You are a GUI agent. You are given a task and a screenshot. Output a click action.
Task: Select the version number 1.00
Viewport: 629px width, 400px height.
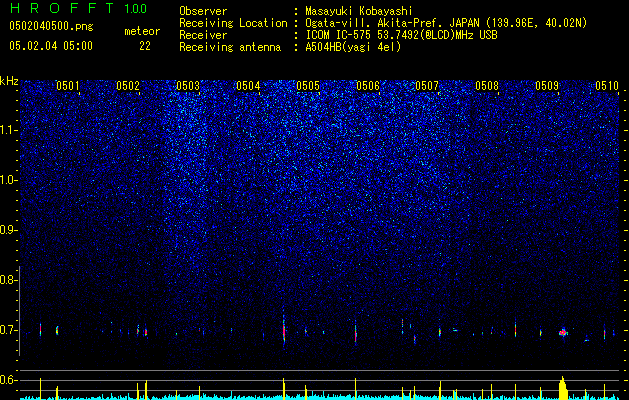[135, 9]
